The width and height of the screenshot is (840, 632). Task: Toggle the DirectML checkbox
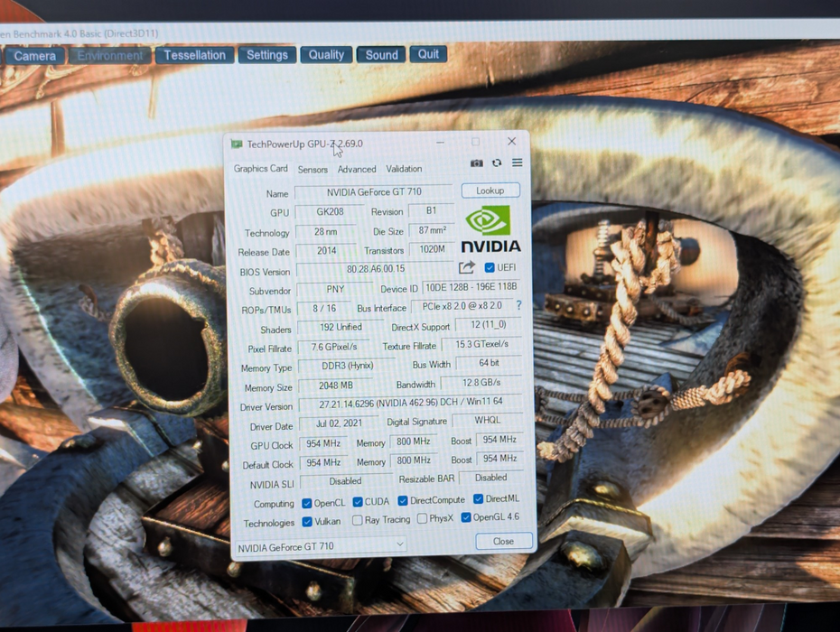(x=479, y=499)
